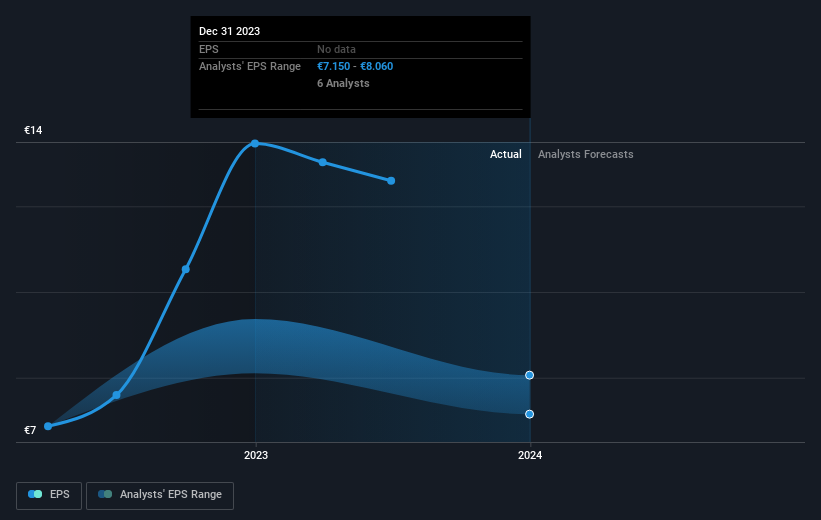Click the tooltip Analysts' EPS Range row label
The width and height of the screenshot is (821, 520).
(250, 66)
